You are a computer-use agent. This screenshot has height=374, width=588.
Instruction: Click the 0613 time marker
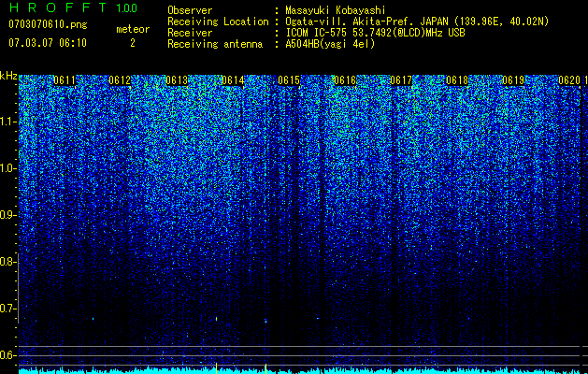click(177, 80)
